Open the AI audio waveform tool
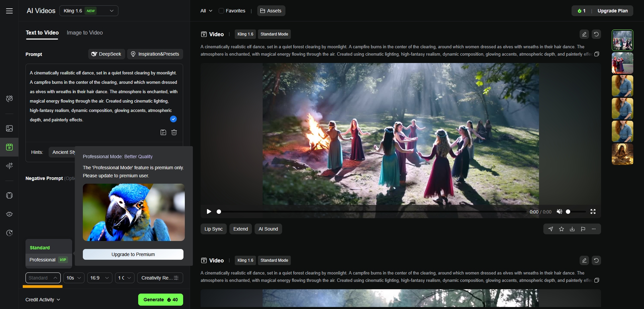This screenshot has height=309, width=644. (x=9, y=166)
